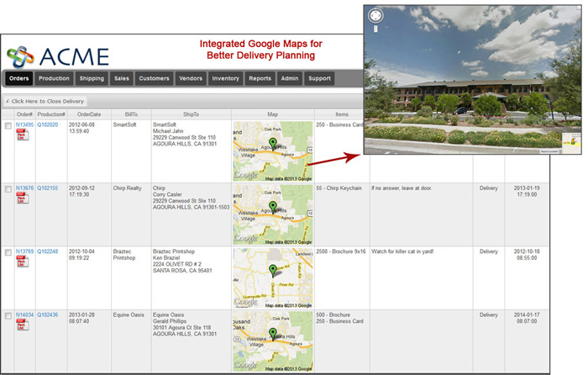Click Street View mini-map inset
The image size is (588, 375).
[x=570, y=143]
